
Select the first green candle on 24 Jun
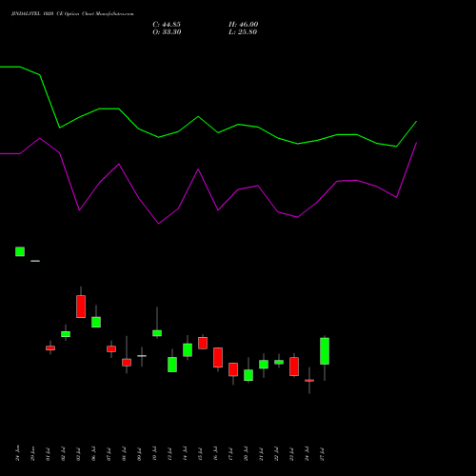(20, 251)
